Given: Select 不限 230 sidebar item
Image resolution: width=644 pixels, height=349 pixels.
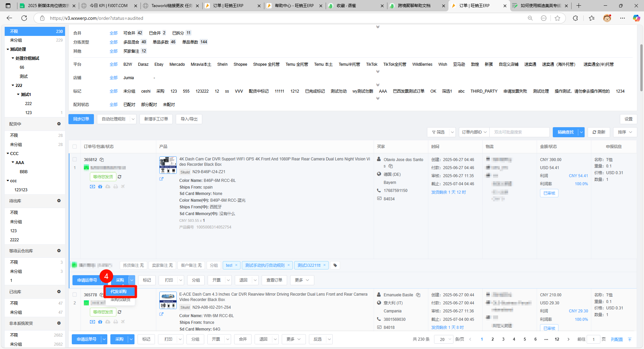Looking at the screenshot, I should point(35,31).
